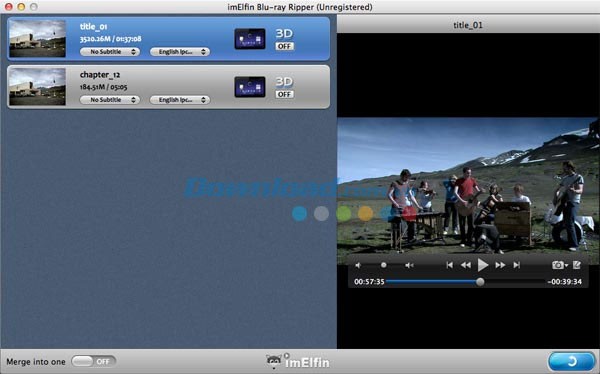Skip to next chapter in preview
This screenshot has height=374, width=600.
tap(517, 265)
